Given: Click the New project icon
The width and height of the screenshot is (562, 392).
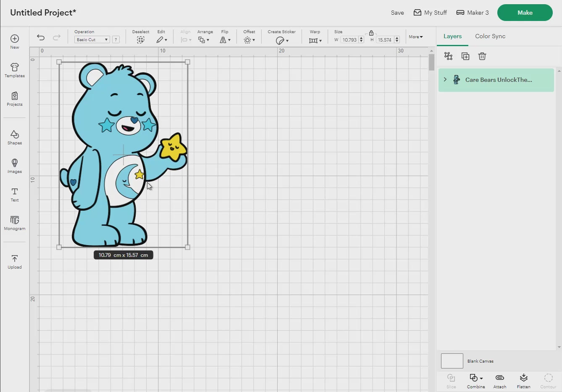Looking at the screenshot, I should (x=15, y=39).
